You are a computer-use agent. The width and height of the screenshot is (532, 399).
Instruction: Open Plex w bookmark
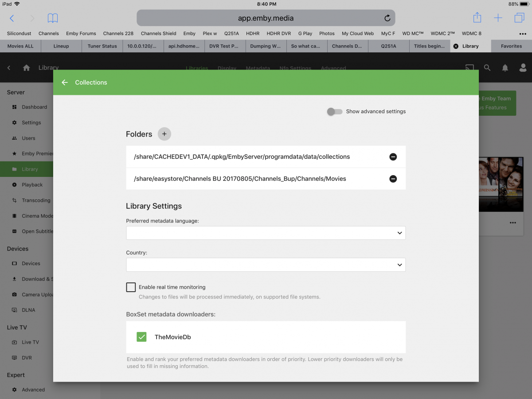coord(210,34)
